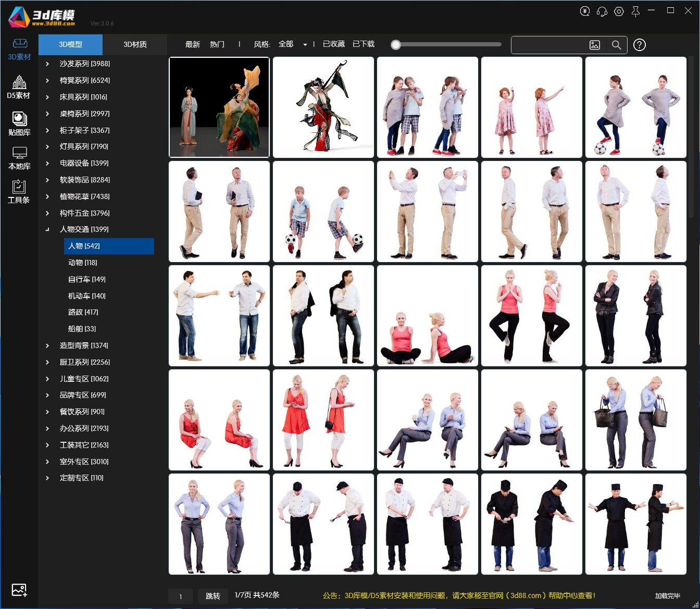Select the 动物 [118] subcategory
The height and width of the screenshot is (609, 700).
click(83, 263)
